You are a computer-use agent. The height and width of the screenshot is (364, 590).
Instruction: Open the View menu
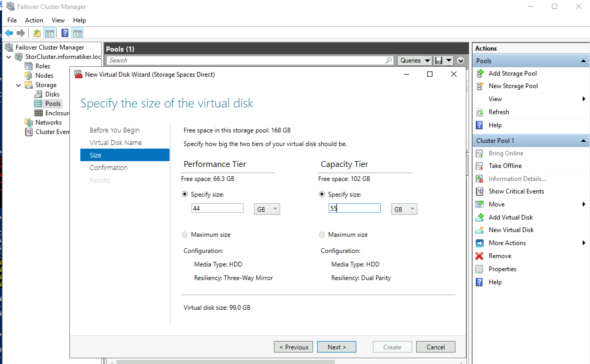[58, 20]
